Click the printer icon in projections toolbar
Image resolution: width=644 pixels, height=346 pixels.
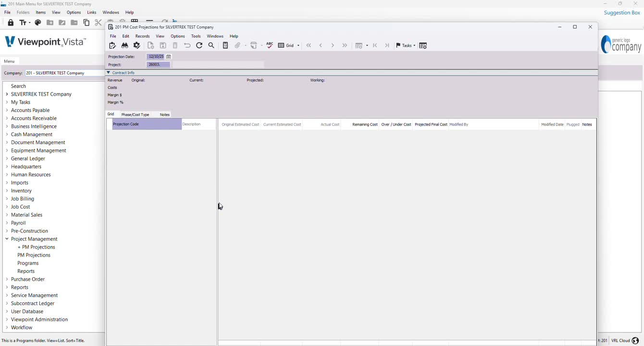[254, 46]
